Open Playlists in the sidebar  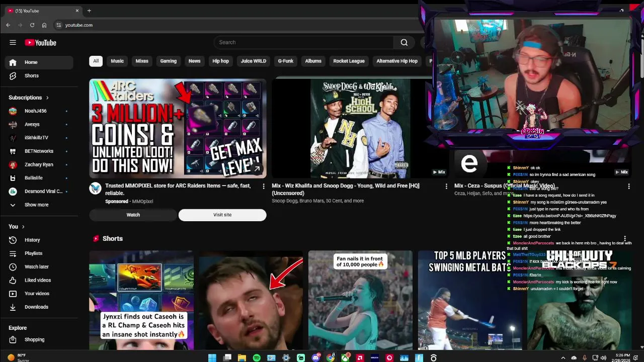pyautogui.click(x=39, y=253)
